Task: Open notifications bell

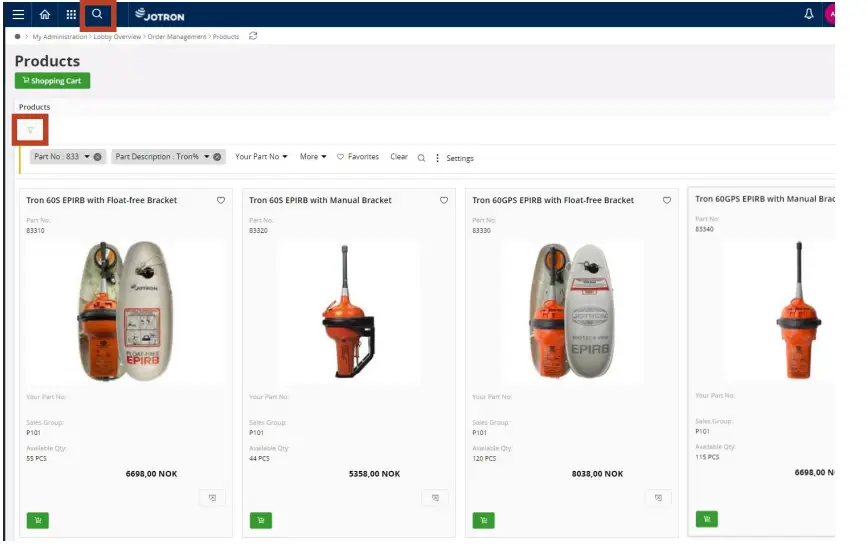Action: [808, 14]
